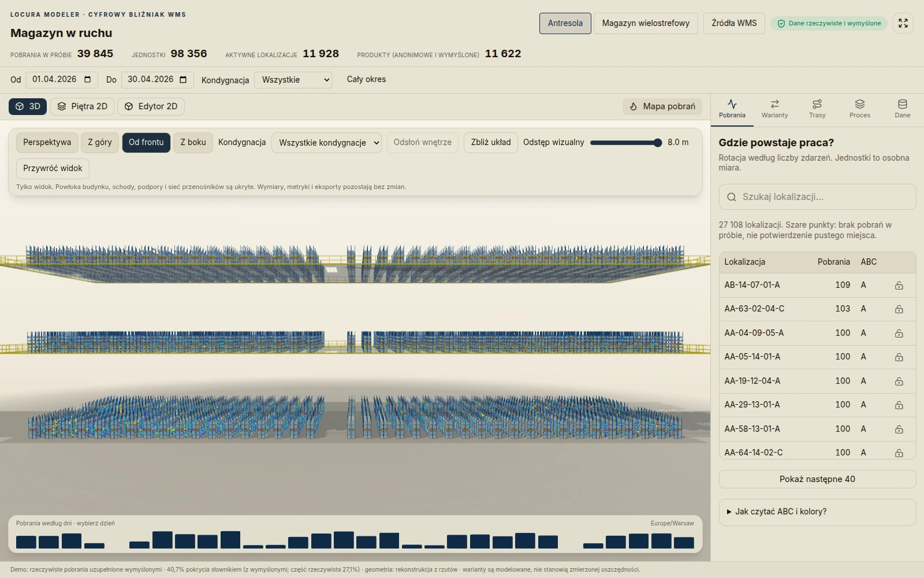Click the Cały okres button
924x578 pixels.
click(366, 79)
